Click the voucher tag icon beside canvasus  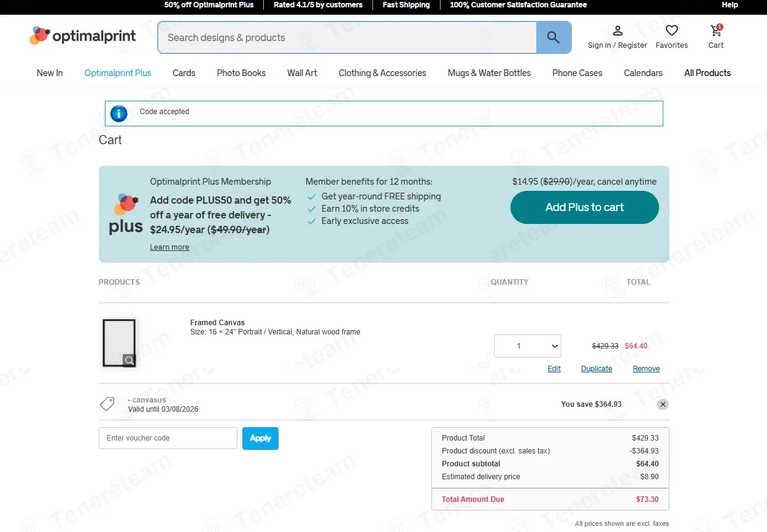107,404
